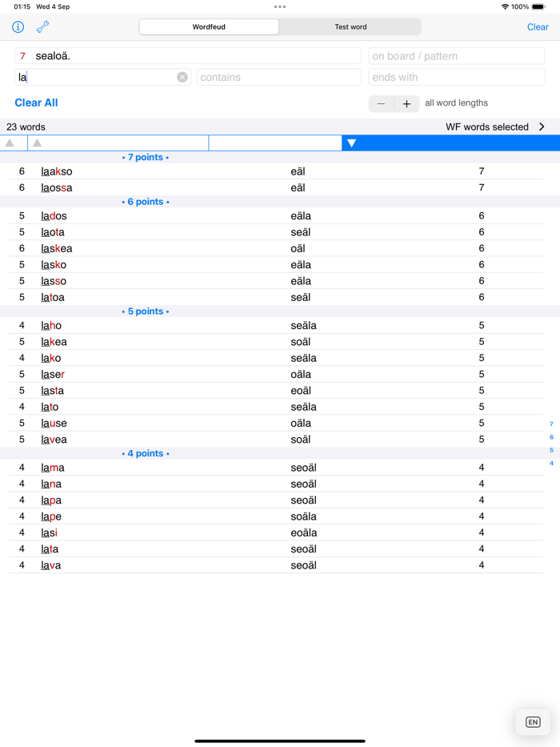The height and width of the screenshot is (747, 560).
Task: Select the word 'lava'
Action: click(x=51, y=565)
